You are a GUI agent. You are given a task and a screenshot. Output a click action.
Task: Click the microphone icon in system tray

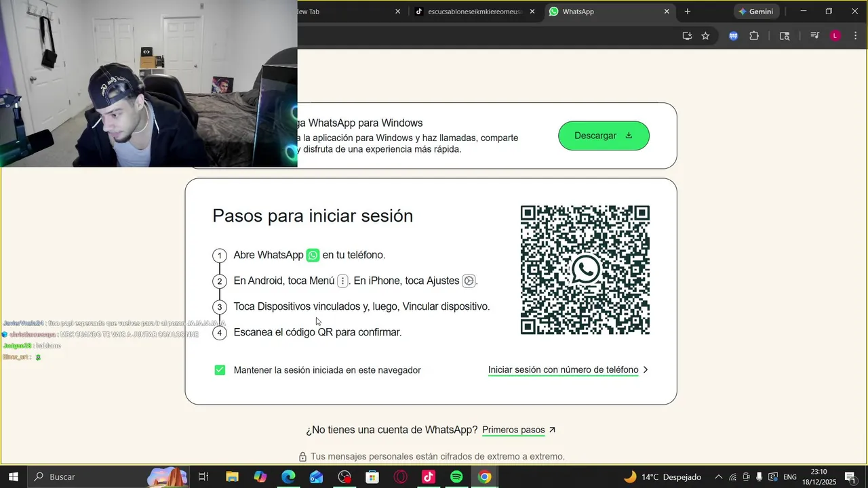tap(759, 477)
